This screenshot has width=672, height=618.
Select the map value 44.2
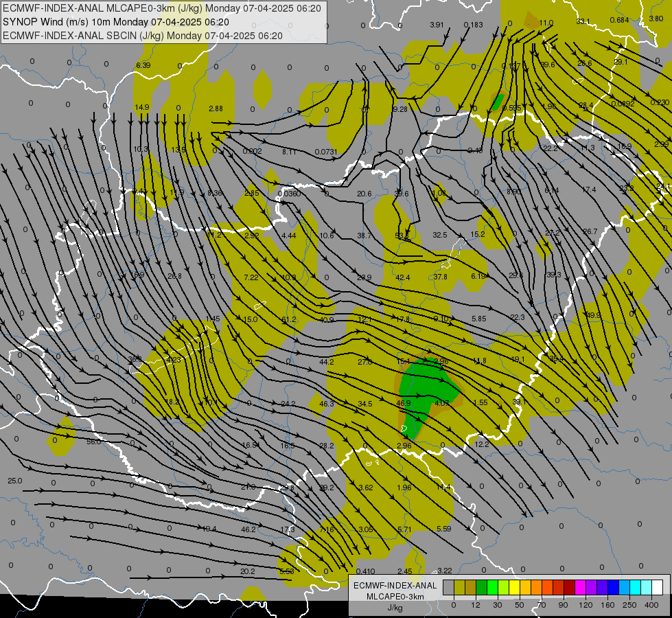[327, 362]
